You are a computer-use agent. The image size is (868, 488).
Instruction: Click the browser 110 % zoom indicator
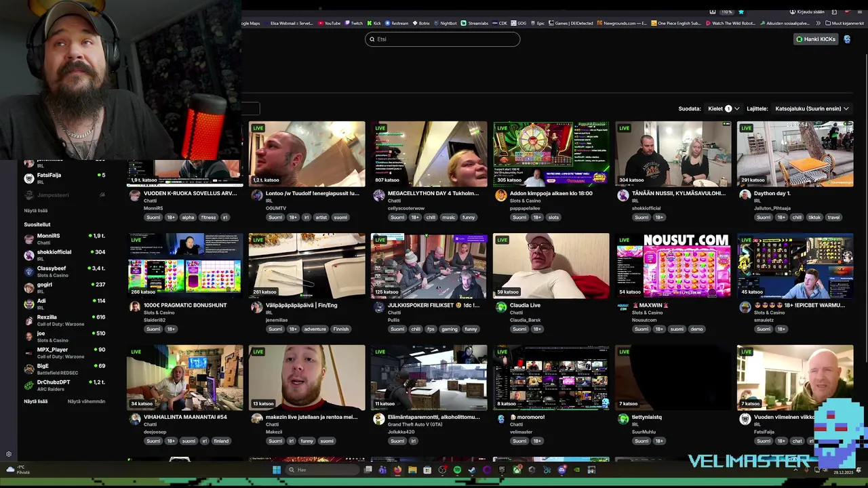coord(727,12)
